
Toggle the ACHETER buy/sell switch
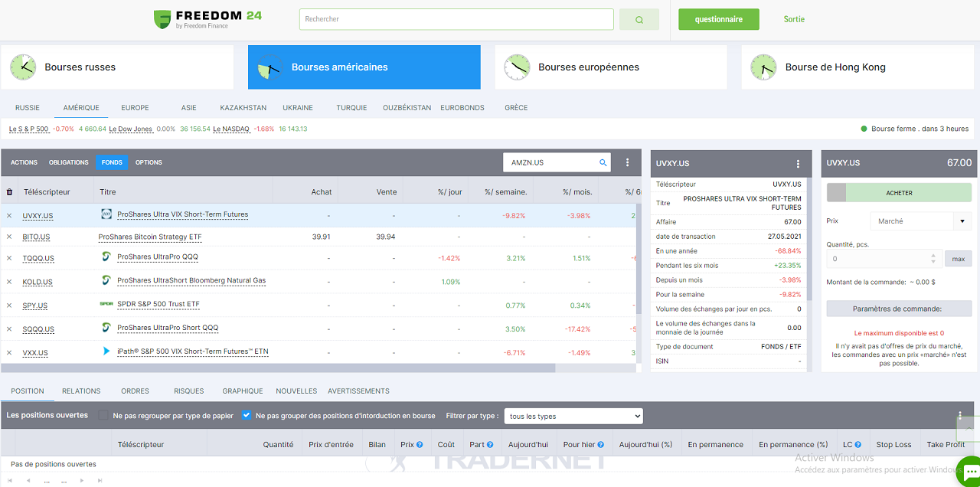[899, 193]
